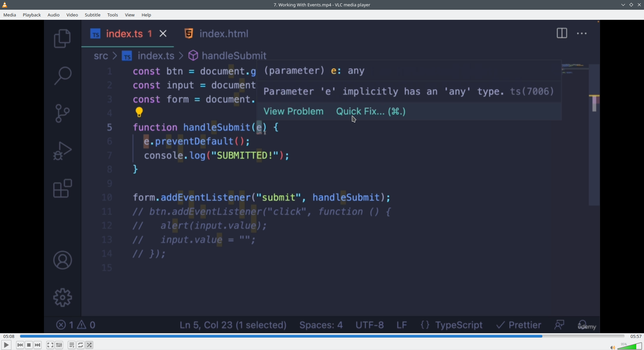Click the src breadcrumb
The image size is (644, 350).
pos(101,56)
